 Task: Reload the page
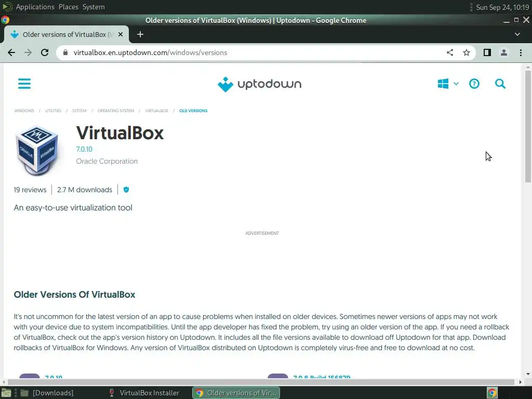[45, 52]
